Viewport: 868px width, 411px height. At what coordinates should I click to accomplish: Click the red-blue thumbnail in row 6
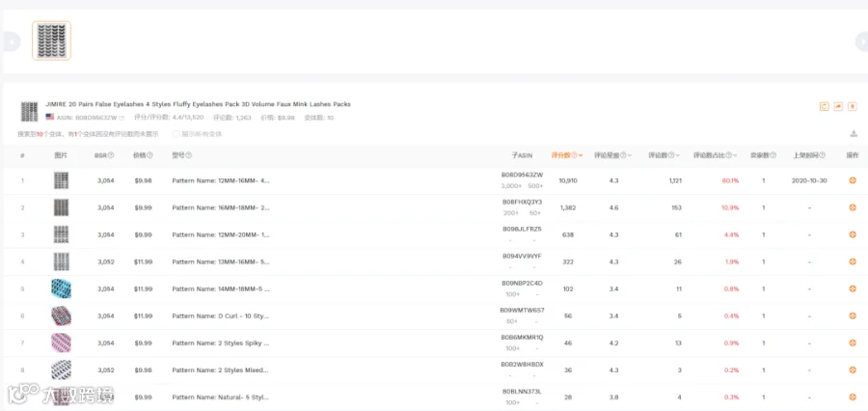pyautogui.click(x=61, y=315)
